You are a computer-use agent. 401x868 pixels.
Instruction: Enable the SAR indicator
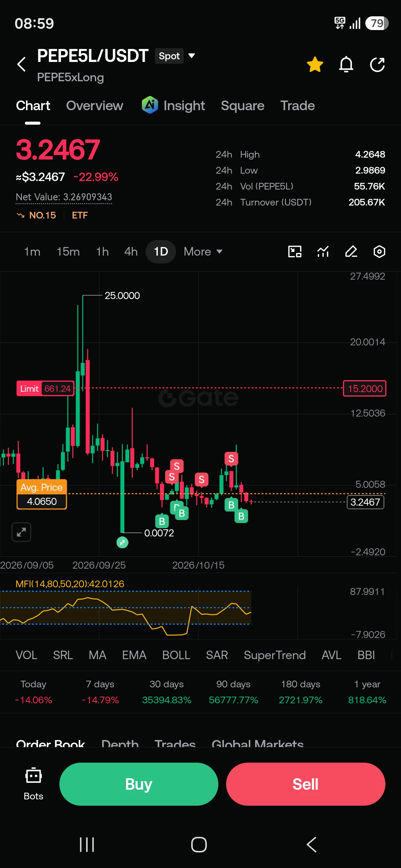217,655
